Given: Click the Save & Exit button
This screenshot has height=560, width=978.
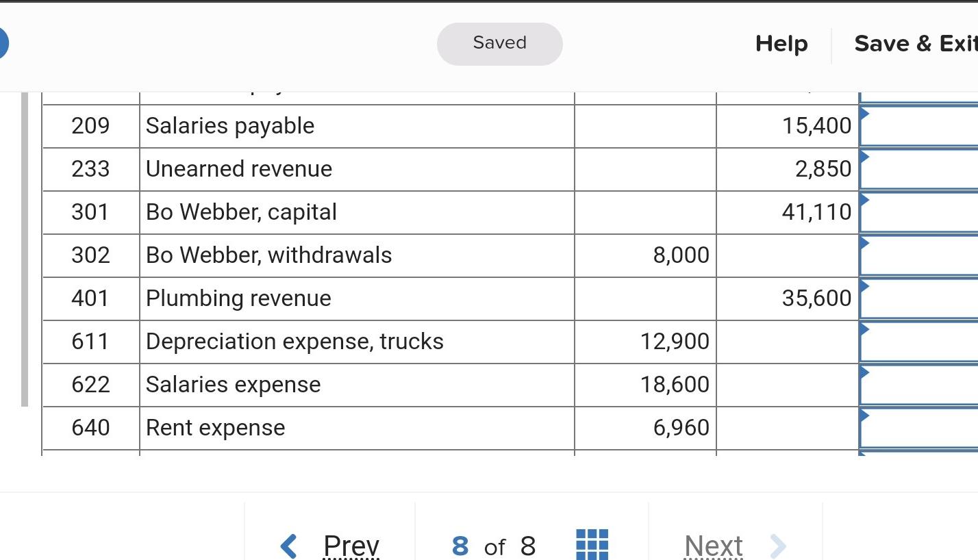Looking at the screenshot, I should (916, 43).
